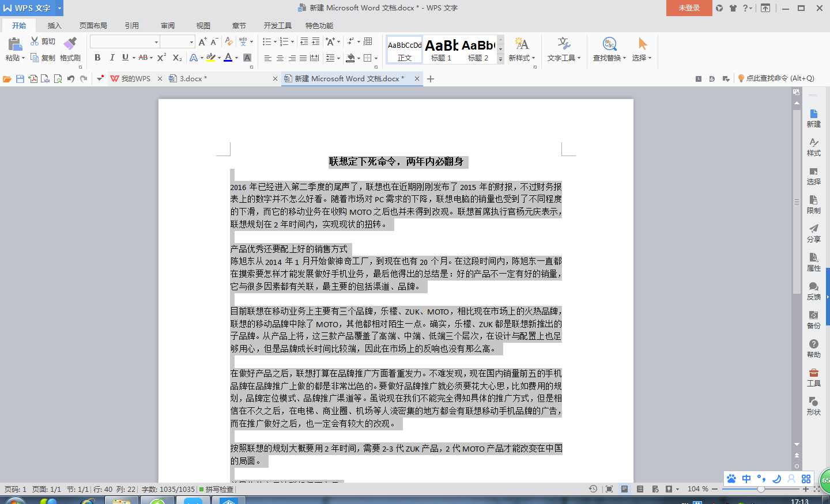The width and height of the screenshot is (830, 504).
Task: Open the Feedback pane in right sidebar
Action: point(813,291)
